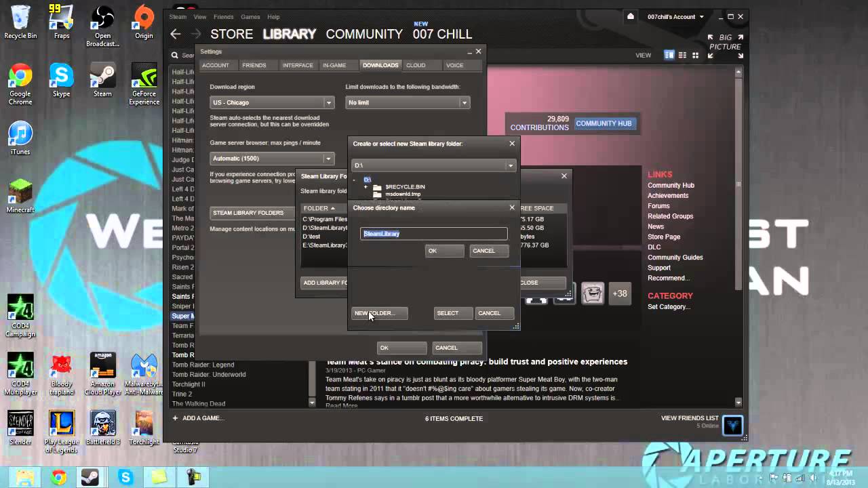The height and width of the screenshot is (488, 868).
Task: Open the Download region dropdown
Action: click(272, 102)
